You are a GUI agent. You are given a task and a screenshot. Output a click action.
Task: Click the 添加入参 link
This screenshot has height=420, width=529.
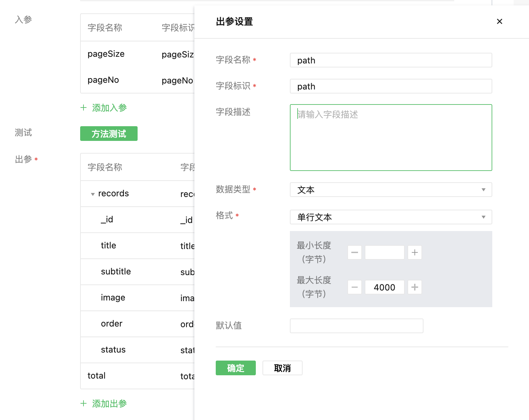104,108
